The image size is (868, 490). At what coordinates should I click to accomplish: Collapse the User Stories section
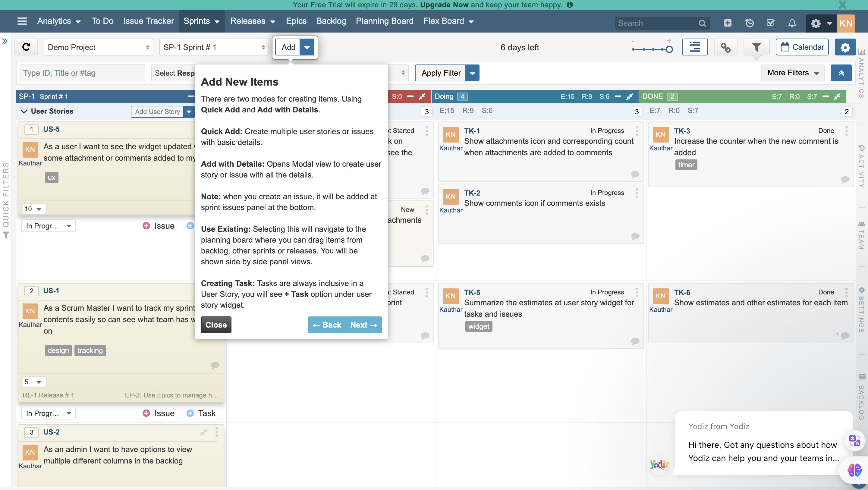point(24,111)
